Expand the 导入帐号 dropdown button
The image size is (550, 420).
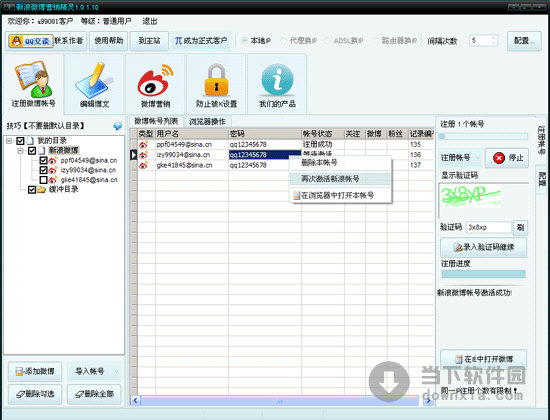pyautogui.click(x=117, y=372)
